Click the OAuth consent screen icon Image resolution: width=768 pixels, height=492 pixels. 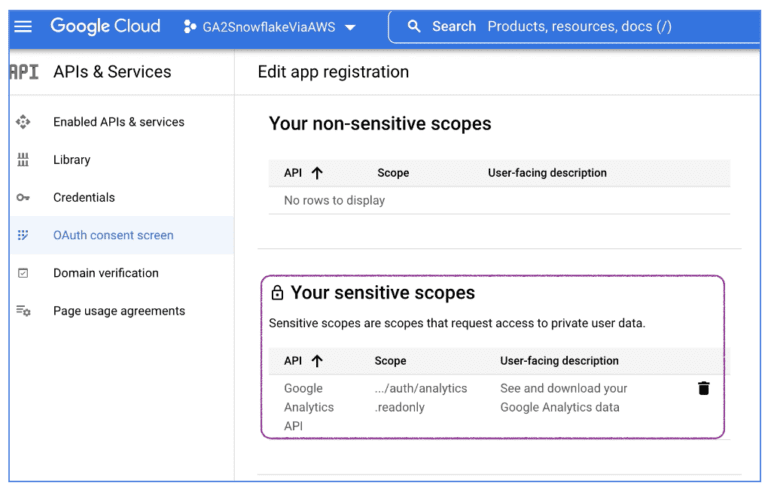(x=23, y=235)
